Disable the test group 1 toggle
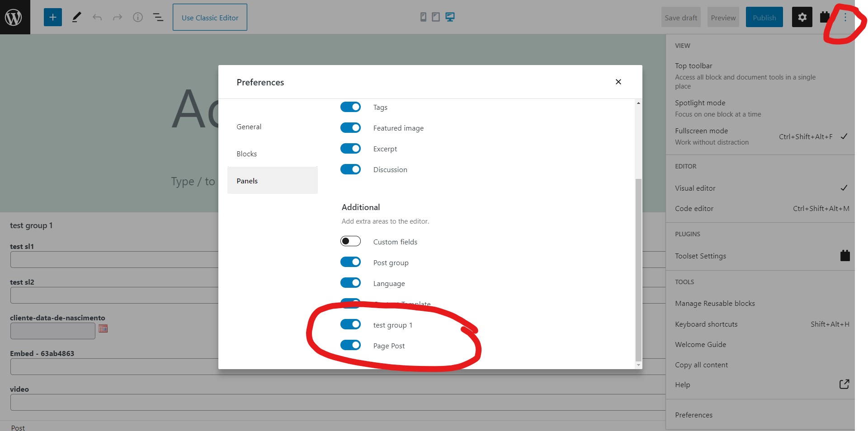Image resolution: width=868 pixels, height=431 pixels. [x=350, y=324]
